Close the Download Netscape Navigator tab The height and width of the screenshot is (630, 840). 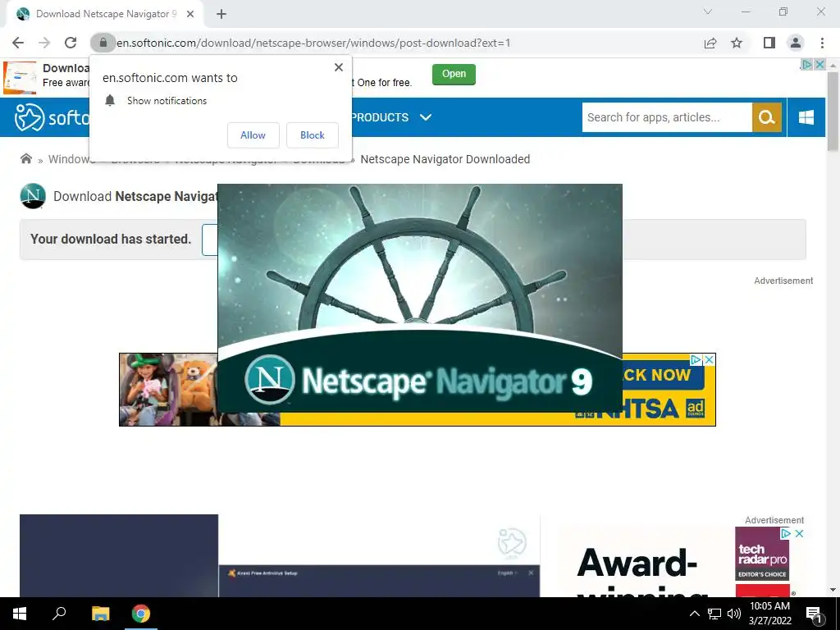(x=190, y=14)
